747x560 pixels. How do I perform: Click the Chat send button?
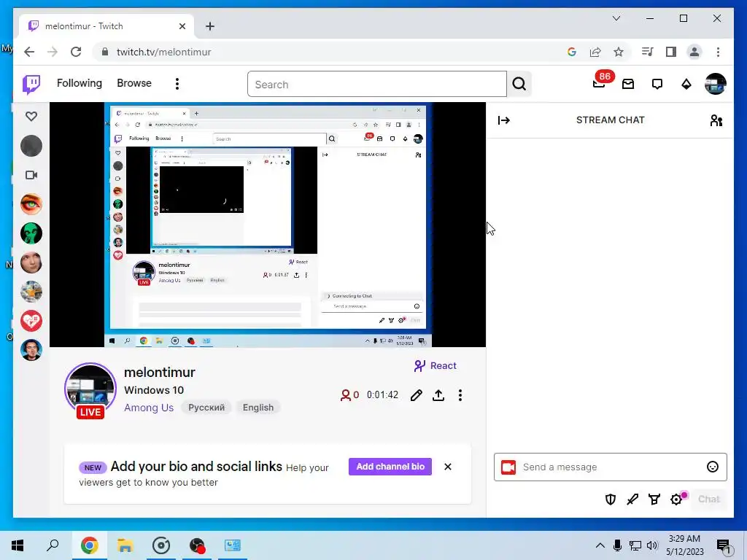(709, 499)
